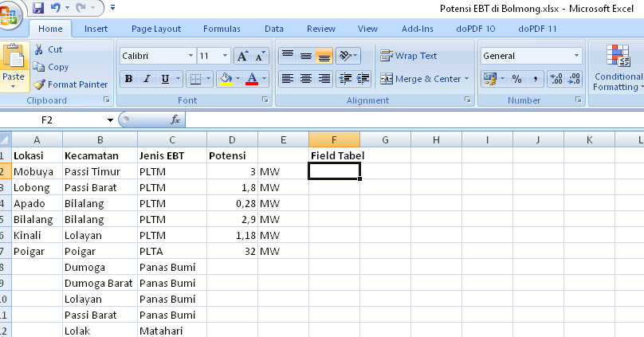Toggle Wrap Text option
644x337 pixels.
click(409, 56)
